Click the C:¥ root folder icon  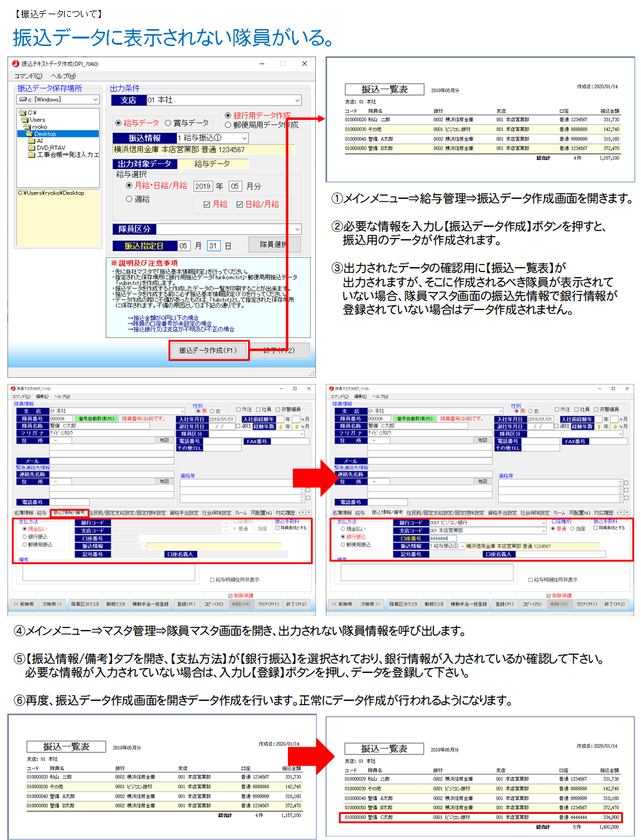coord(22,113)
